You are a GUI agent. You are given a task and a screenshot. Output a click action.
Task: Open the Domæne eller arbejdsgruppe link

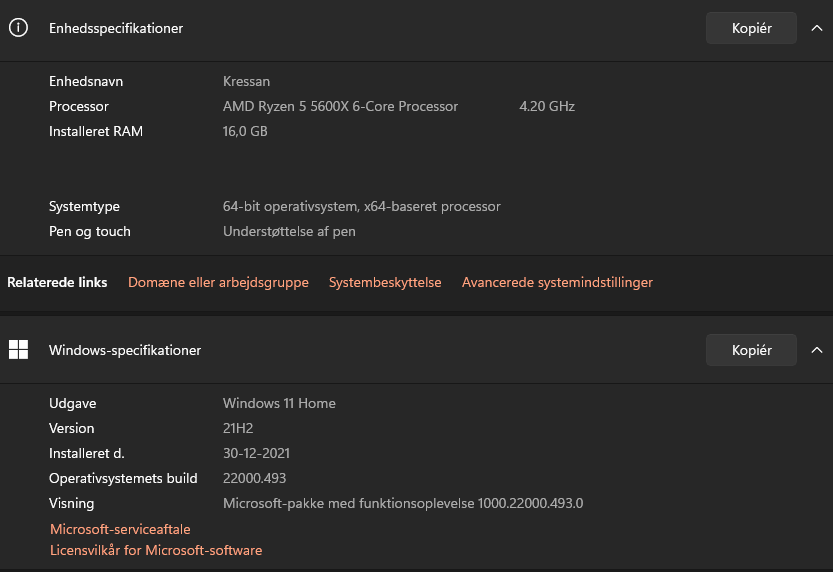(218, 282)
